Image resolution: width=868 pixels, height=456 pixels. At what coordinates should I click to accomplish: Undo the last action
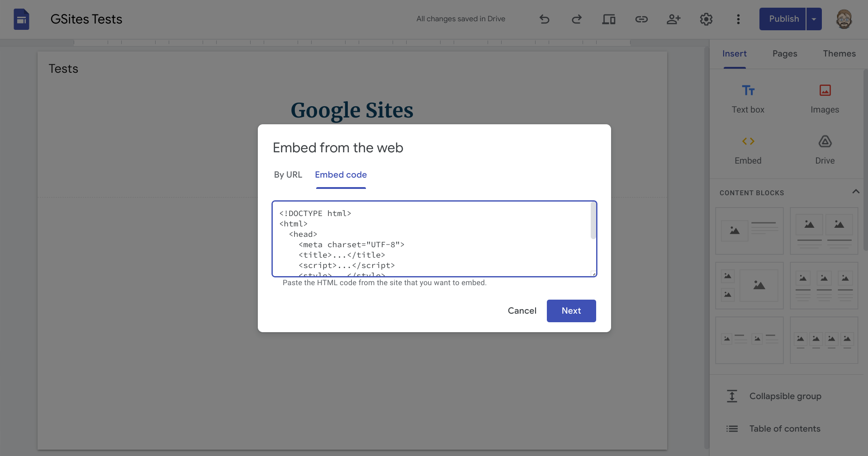coord(545,19)
